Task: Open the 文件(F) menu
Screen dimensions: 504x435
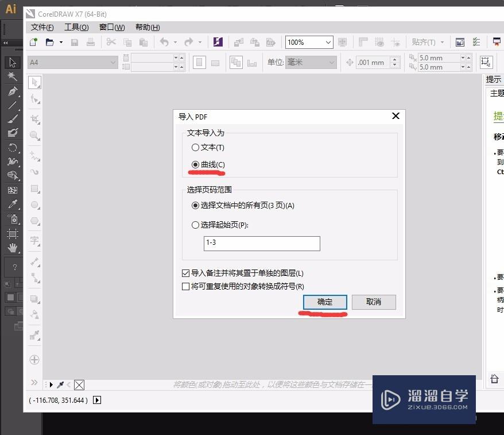Action: coord(42,28)
